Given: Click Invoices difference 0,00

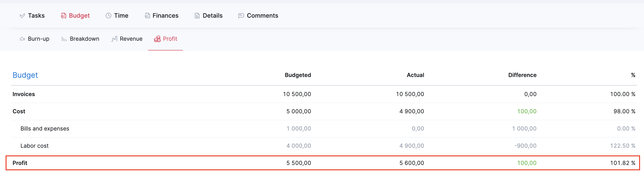Looking at the screenshot, I should coord(530,94).
